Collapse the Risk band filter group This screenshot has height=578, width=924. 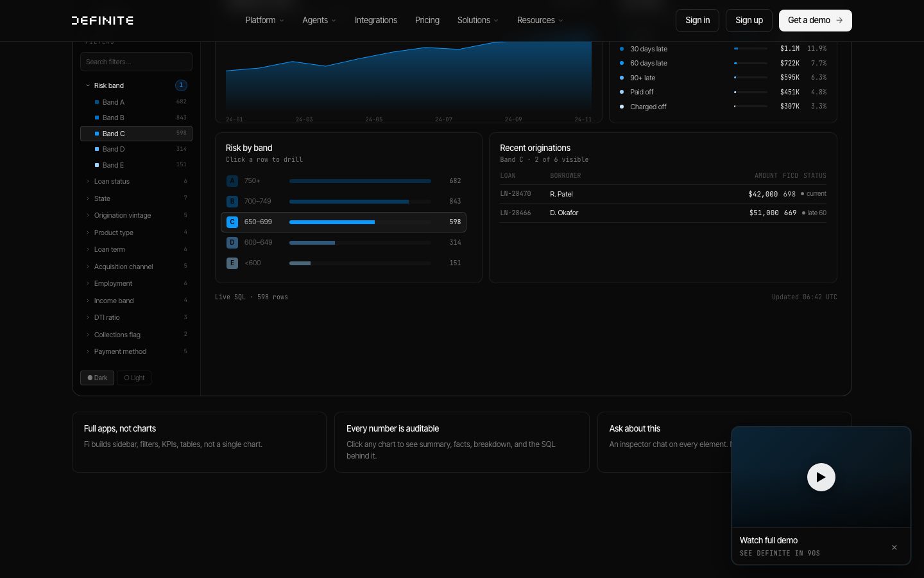point(136,85)
